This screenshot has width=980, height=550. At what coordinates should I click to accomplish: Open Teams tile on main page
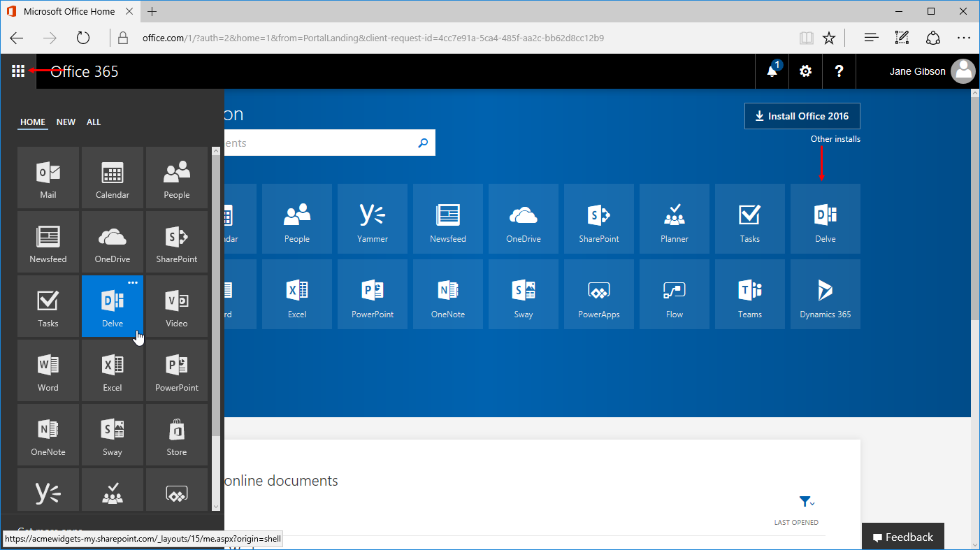750,294
